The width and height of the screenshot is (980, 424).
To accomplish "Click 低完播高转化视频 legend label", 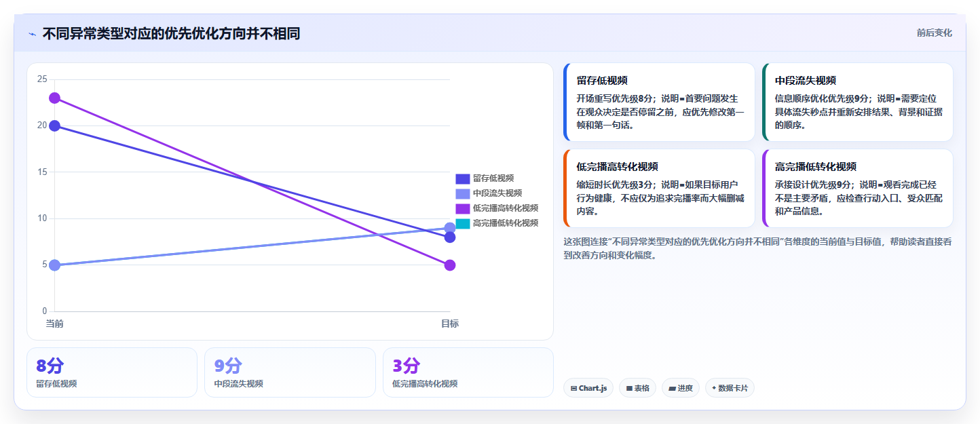I will [x=506, y=208].
